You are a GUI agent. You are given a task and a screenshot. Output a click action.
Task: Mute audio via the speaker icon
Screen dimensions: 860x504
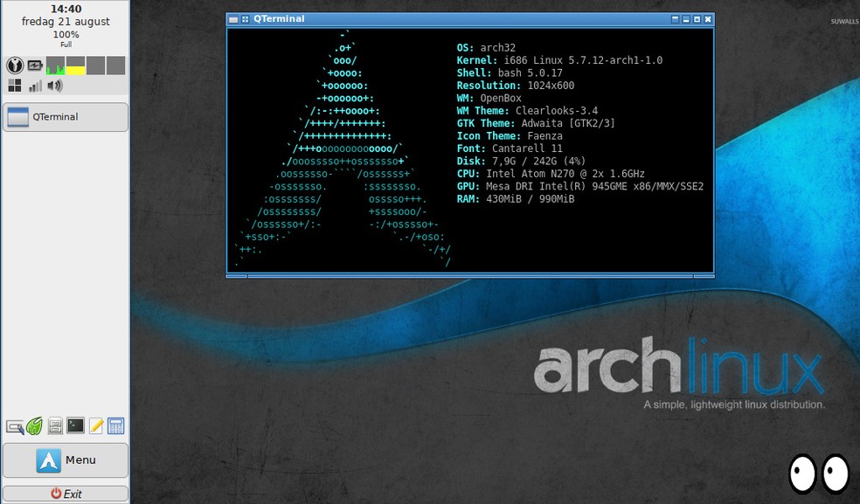55,86
